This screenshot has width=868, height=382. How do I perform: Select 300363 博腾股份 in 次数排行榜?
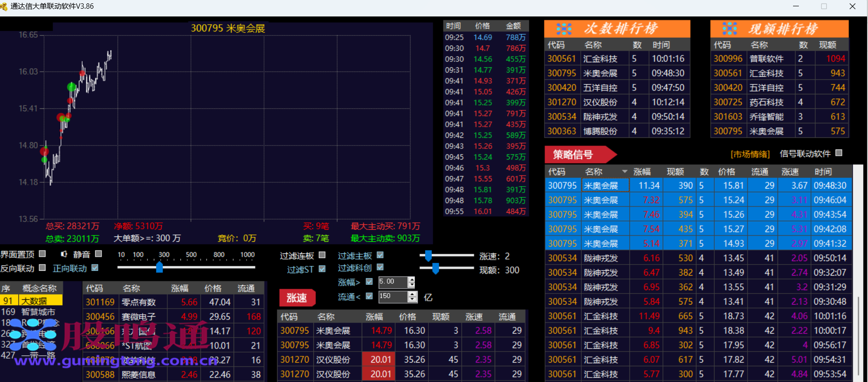[x=618, y=132]
